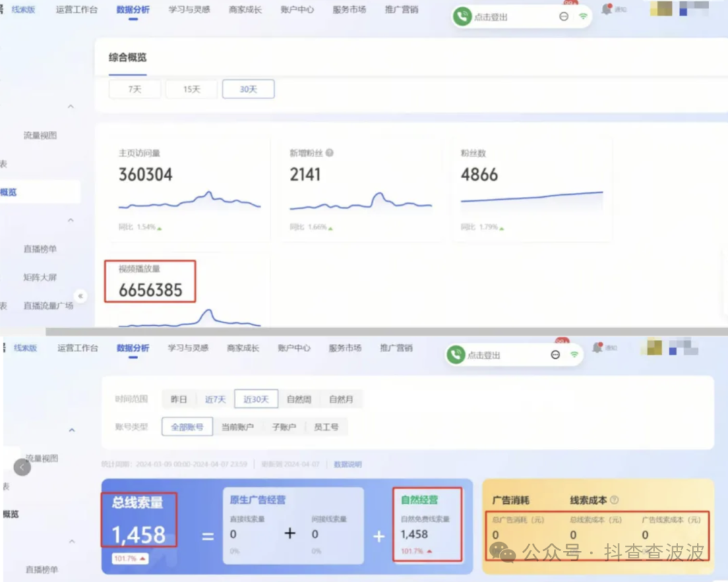Open the 商家成长 menu item
The width and height of the screenshot is (728, 582).
(245, 9)
